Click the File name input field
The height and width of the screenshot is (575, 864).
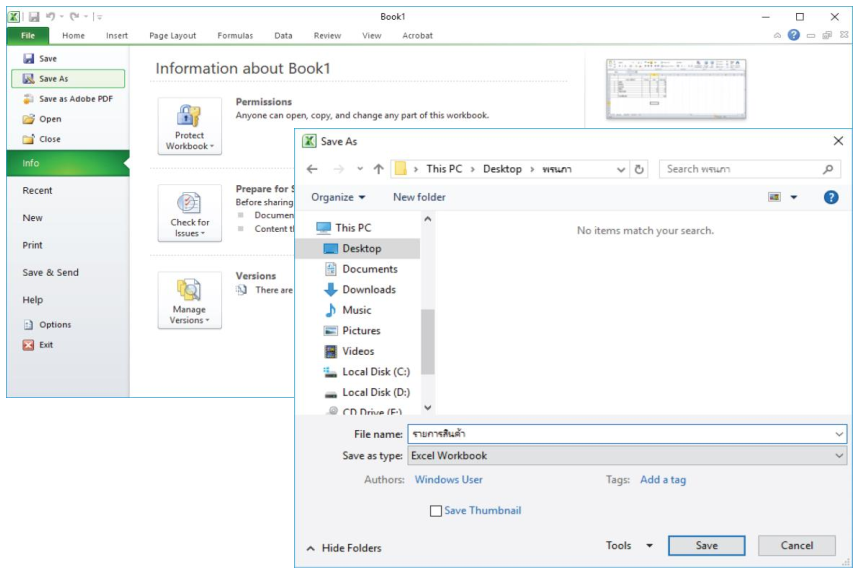pos(620,434)
